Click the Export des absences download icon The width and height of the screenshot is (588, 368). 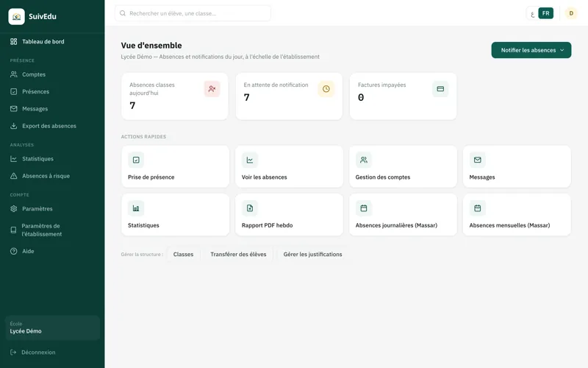pyautogui.click(x=13, y=126)
